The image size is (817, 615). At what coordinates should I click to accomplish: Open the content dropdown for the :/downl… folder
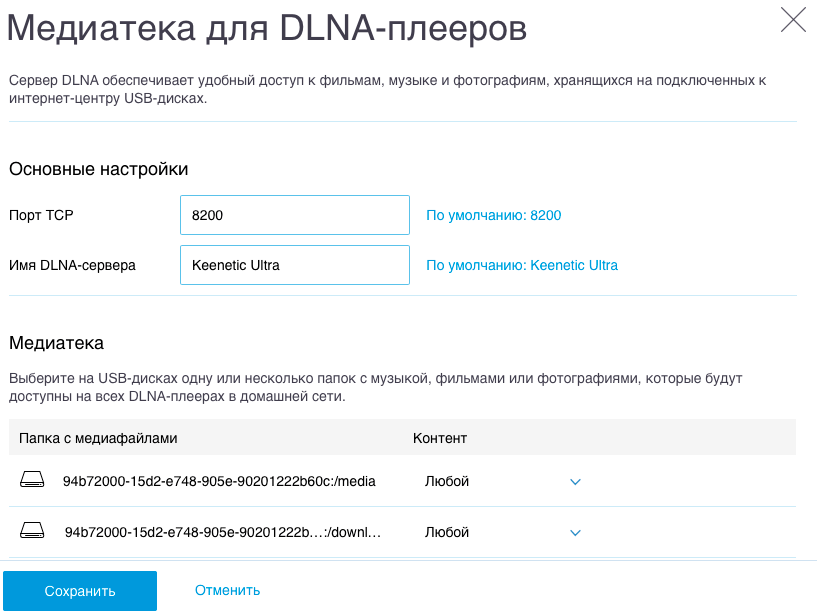(575, 533)
